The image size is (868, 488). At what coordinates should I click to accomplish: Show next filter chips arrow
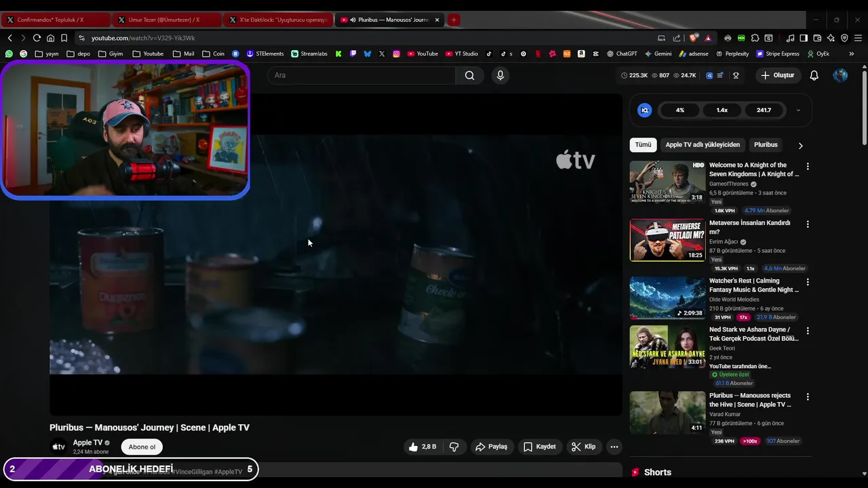coord(800,145)
